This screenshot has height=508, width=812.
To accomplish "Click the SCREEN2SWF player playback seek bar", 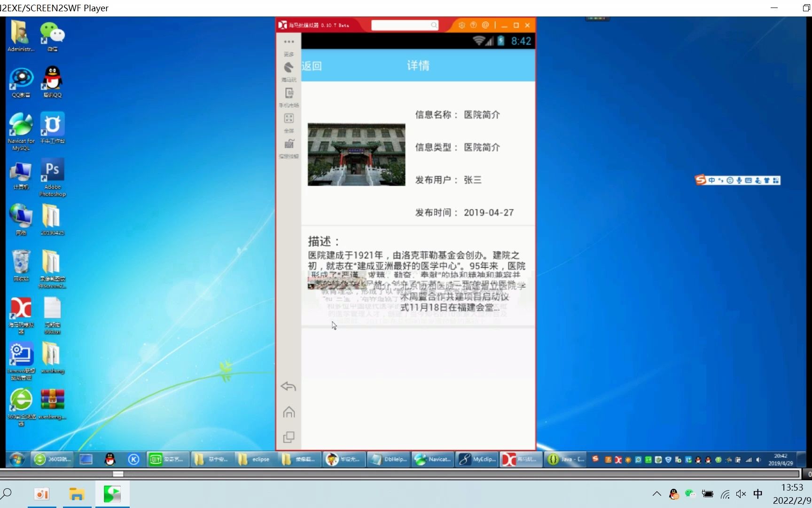I will [x=399, y=474].
